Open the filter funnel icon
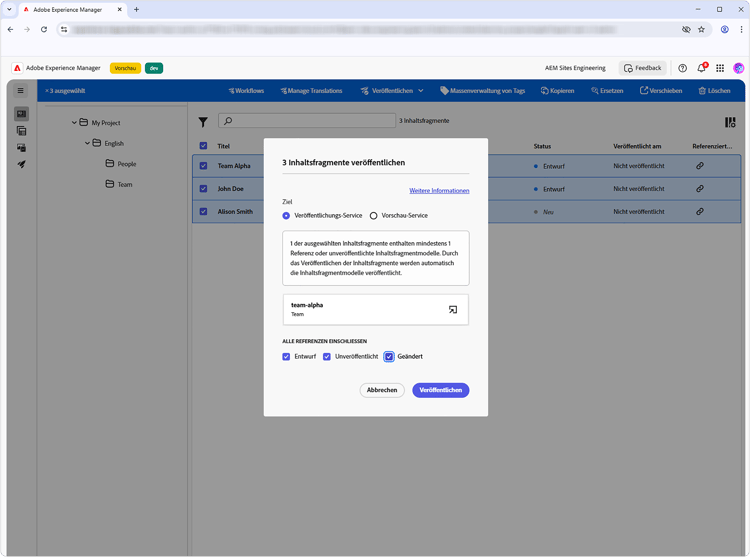Screen dimensions: 750x557 pyautogui.click(x=203, y=122)
